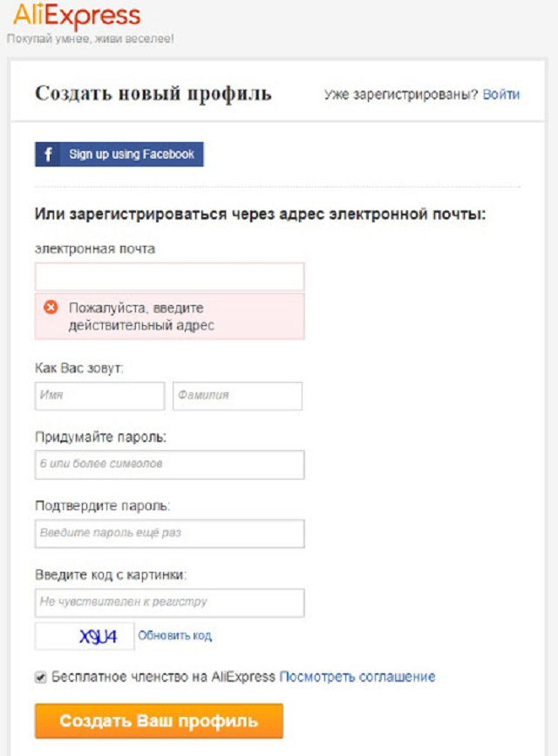Click the 'Покупай умнее, живи веселее!' slogan

pos(91,39)
